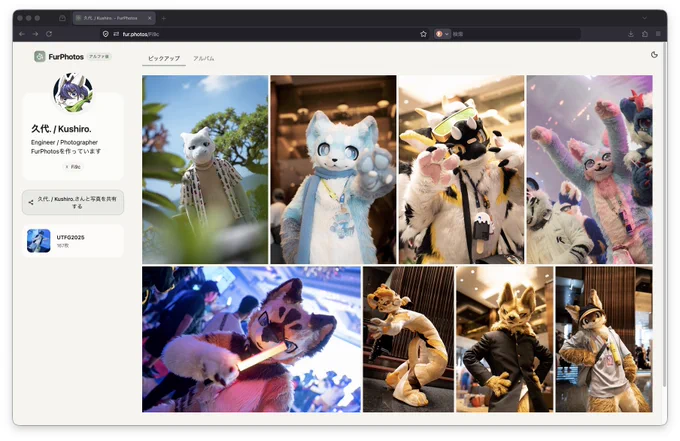Viewport: 680px width, 441px height.
Task: Open the browser extensions icon
Action: click(645, 34)
